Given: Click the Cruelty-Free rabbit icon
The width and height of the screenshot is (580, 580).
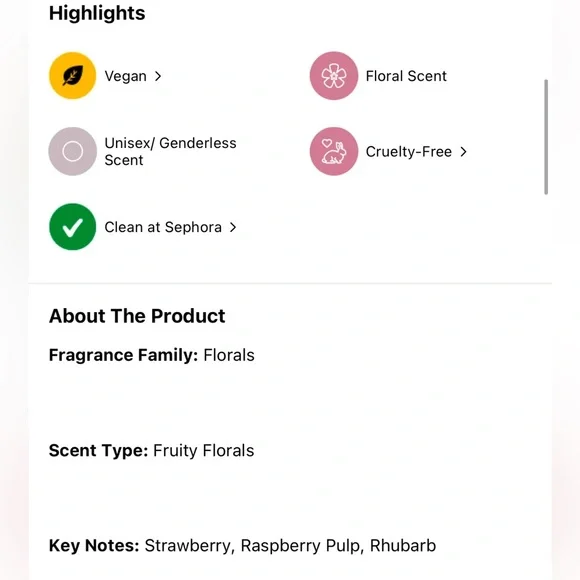Looking at the screenshot, I should (x=334, y=151).
